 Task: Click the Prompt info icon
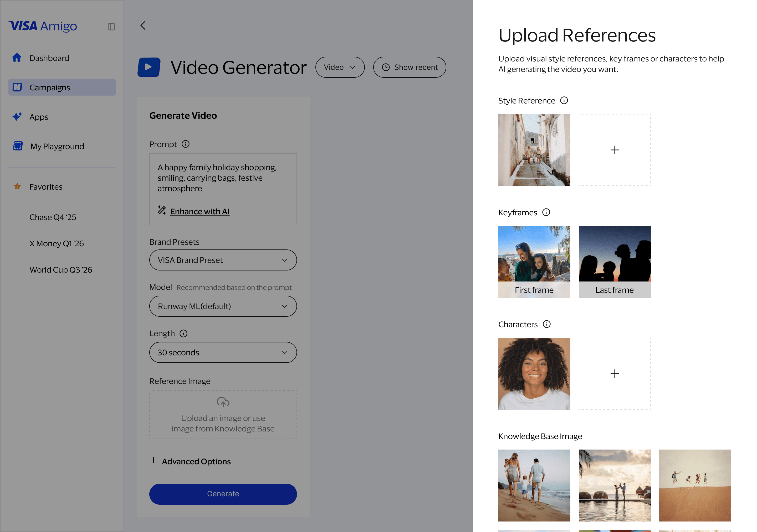(186, 144)
